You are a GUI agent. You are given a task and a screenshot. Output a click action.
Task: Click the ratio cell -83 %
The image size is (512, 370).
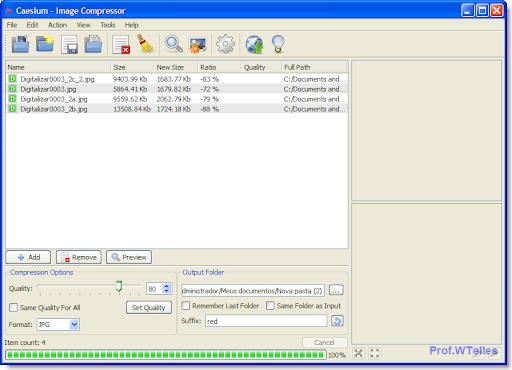click(209, 79)
